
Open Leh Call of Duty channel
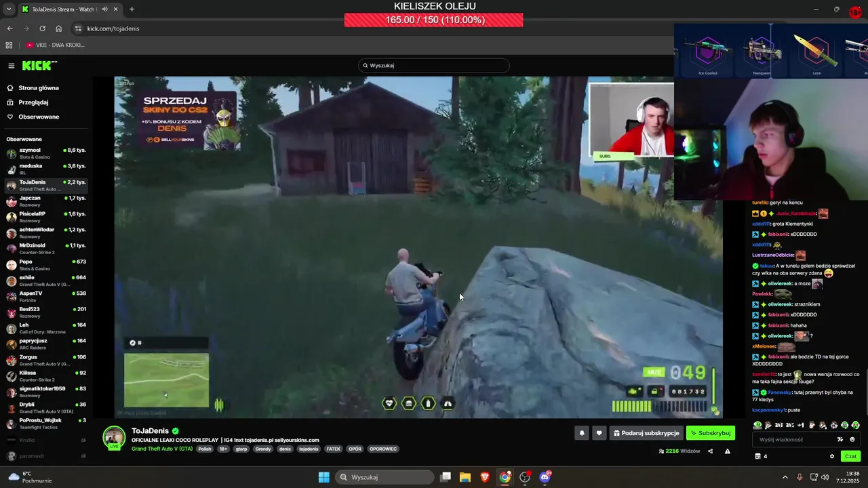point(46,328)
